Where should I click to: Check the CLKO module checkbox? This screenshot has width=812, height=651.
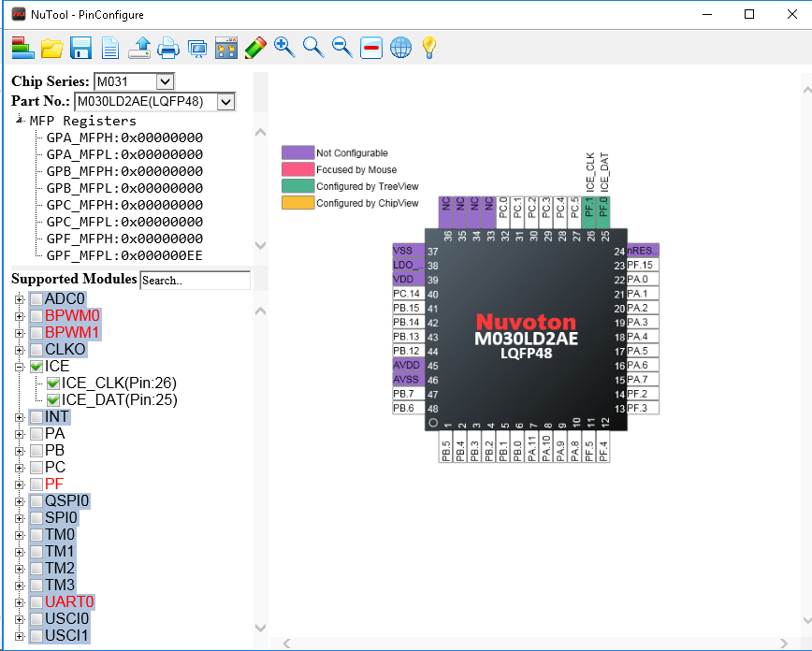point(36,350)
